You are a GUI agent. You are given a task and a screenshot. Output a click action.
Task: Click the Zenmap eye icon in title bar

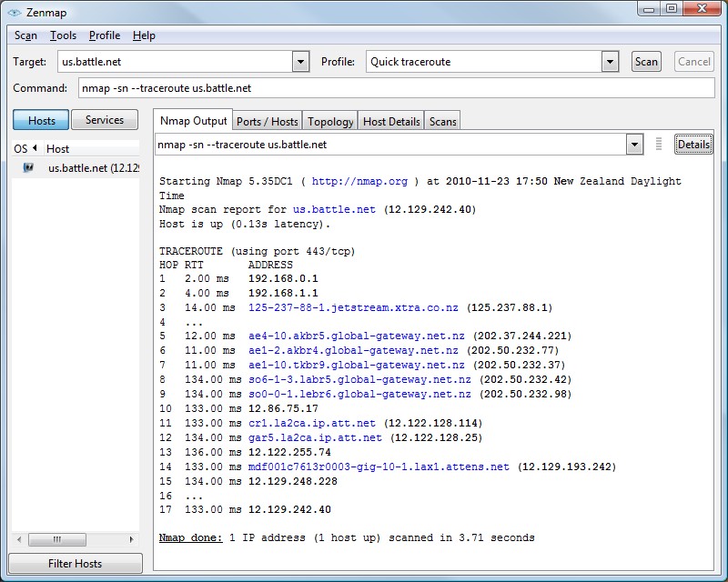pyautogui.click(x=15, y=13)
